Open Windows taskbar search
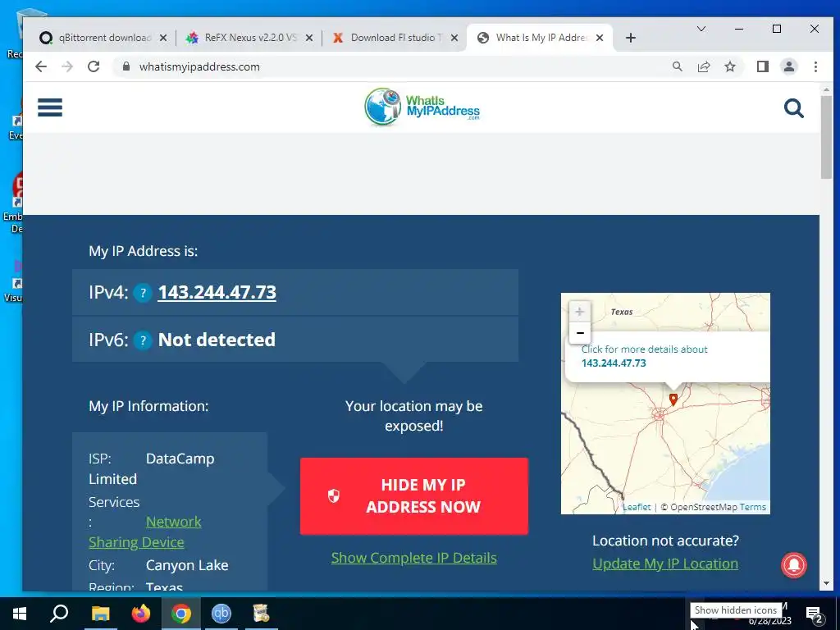The width and height of the screenshot is (840, 630). coord(59,614)
